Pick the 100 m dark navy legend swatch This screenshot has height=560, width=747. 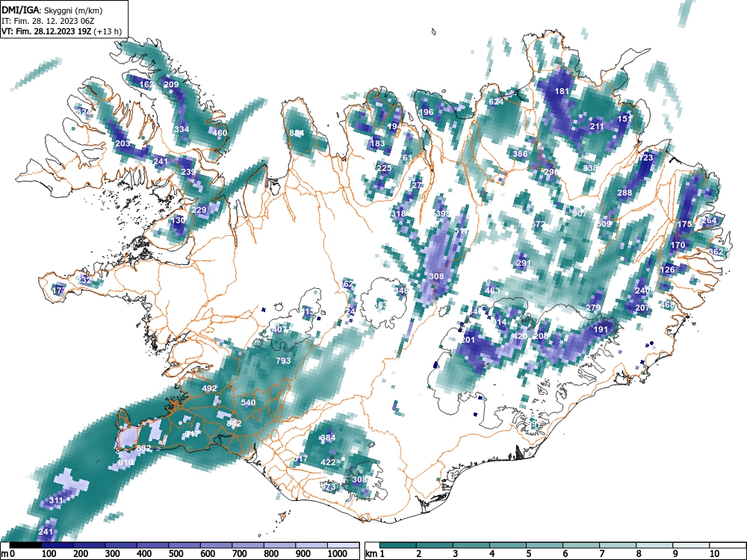[58, 544]
